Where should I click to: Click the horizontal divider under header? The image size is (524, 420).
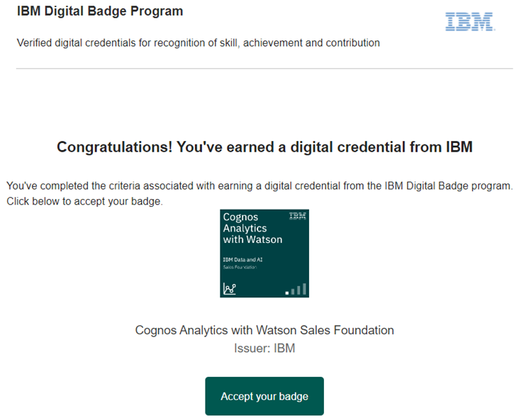264,69
